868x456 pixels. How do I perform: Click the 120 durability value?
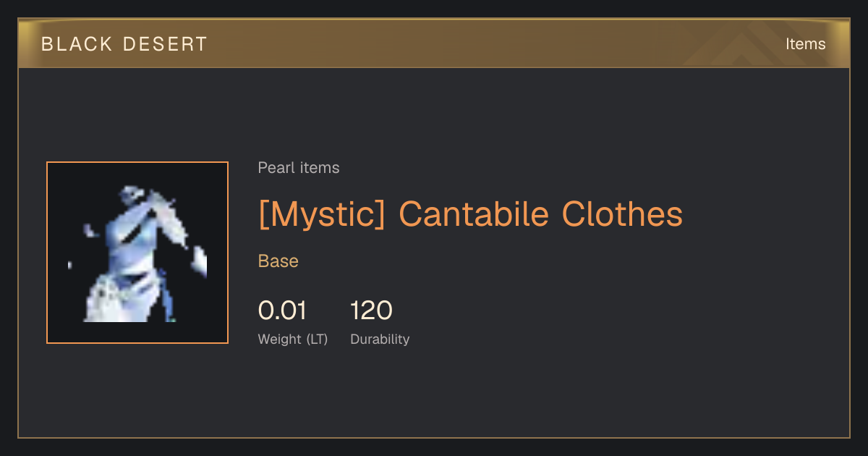371,311
